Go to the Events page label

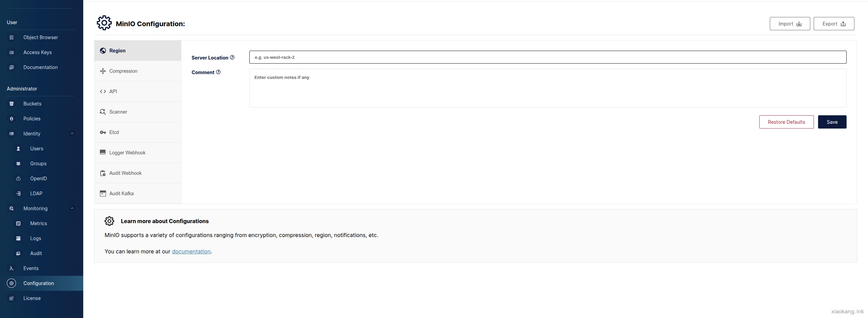click(31, 268)
